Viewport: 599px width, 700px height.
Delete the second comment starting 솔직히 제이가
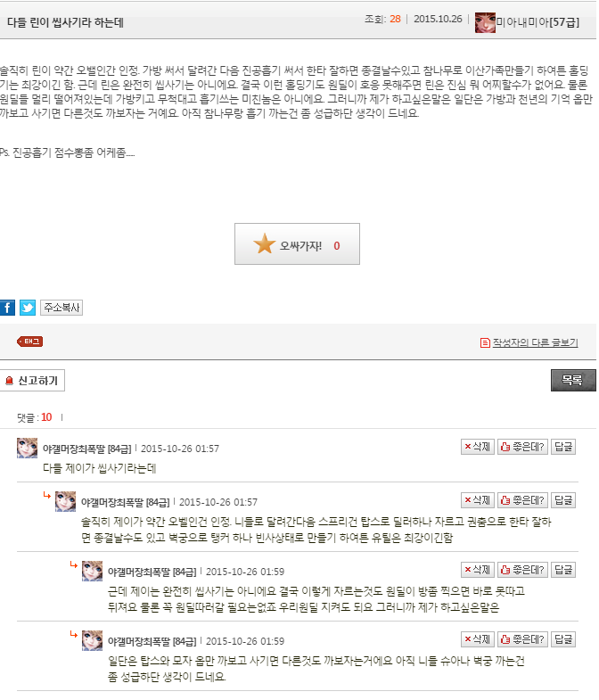(478, 500)
